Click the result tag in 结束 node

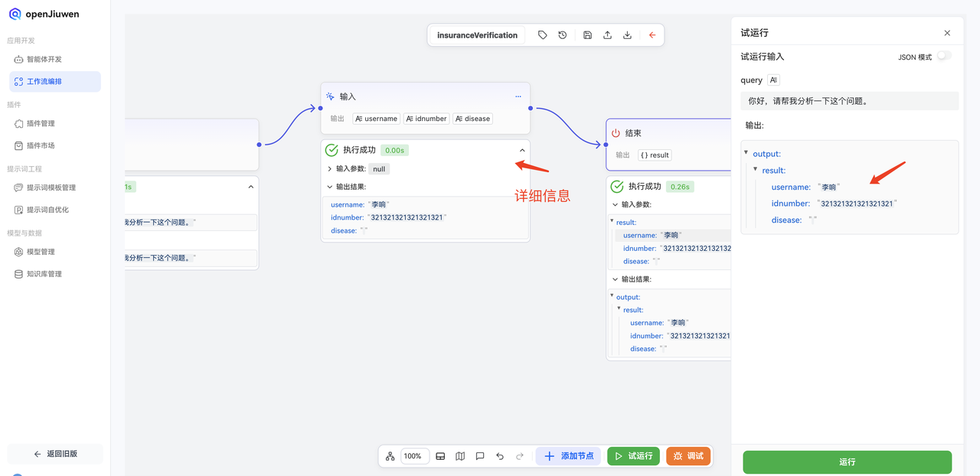point(655,155)
